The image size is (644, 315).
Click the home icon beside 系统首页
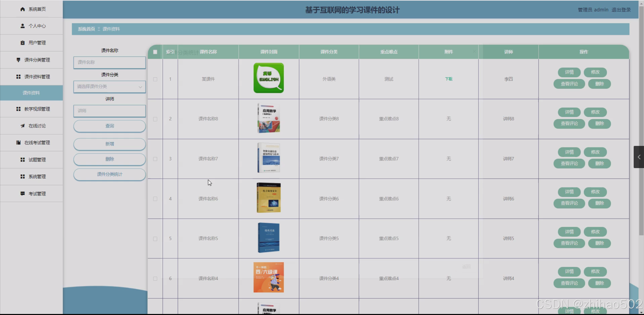pos(22,9)
